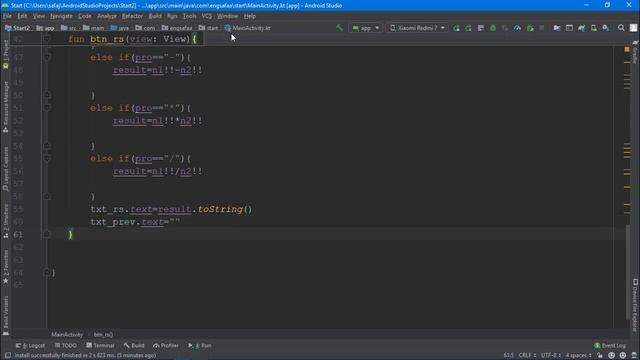The height and width of the screenshot is (360, 640).
Task: Click the Run with Coverage icon
Action: [x=505, y=28]
